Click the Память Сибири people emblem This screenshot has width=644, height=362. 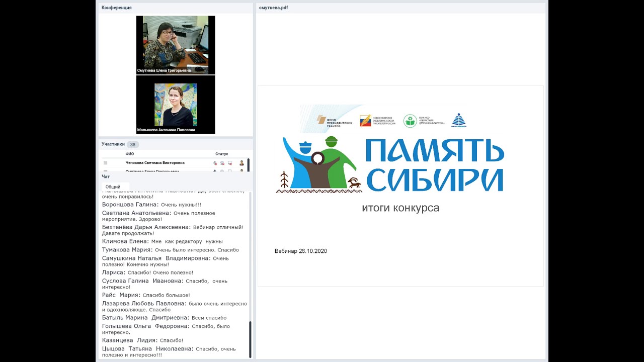pyautogui.click(x=318, y=164)
